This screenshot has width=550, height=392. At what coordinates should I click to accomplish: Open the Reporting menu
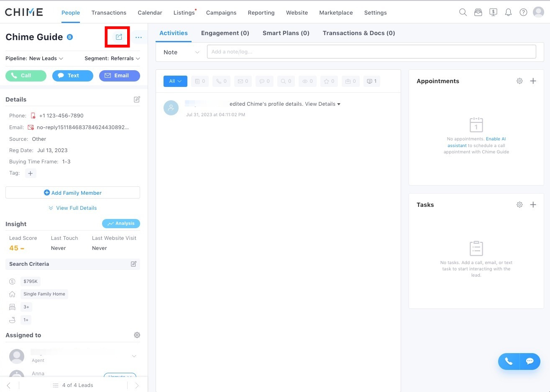click(261, 13)
